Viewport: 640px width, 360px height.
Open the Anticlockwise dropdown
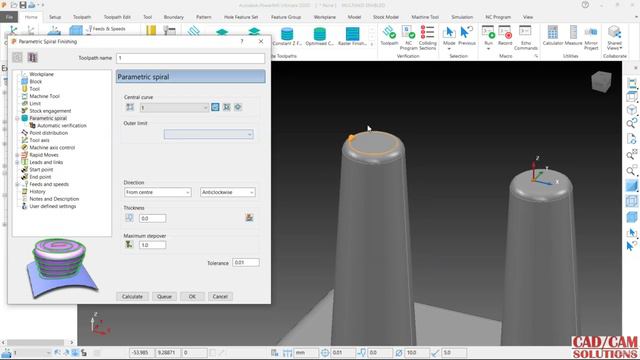[x=228, y=192]
